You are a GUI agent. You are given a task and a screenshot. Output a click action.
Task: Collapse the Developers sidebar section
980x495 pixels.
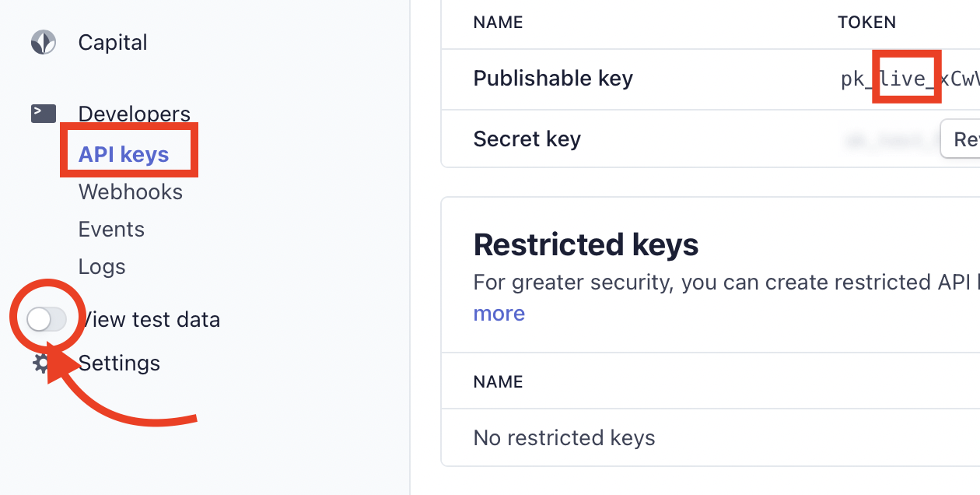click(x=135, y=114)
